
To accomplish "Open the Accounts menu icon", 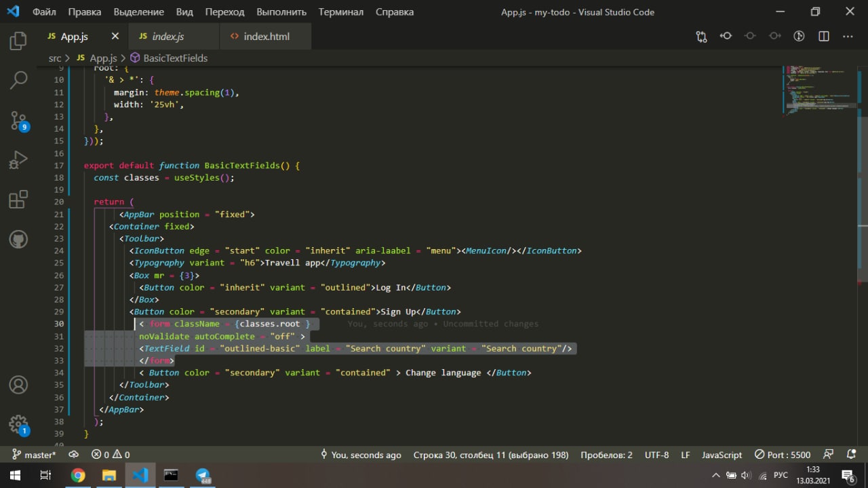I will pos(18,385).
